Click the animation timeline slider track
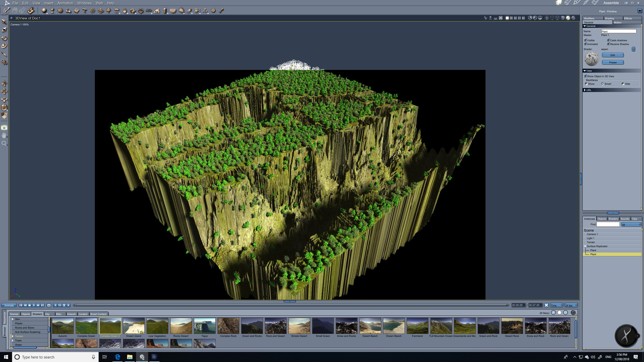This screenshot has width=644, height=362. pos(289,305)
